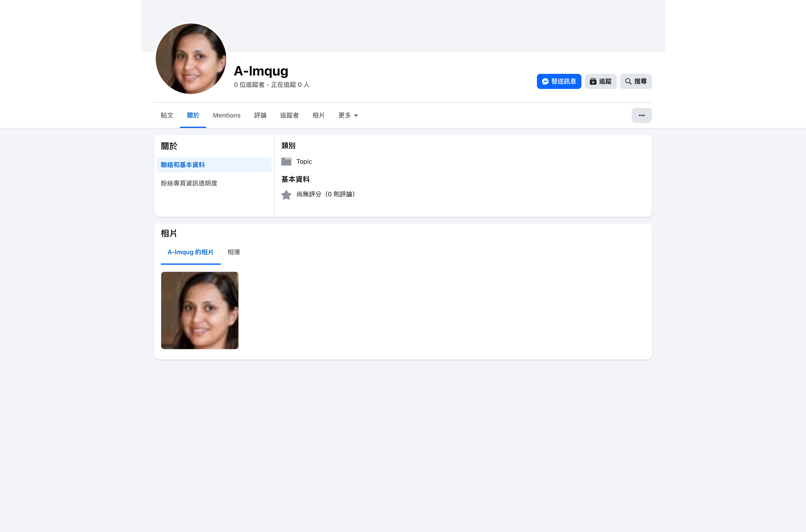
Task: Open the round profile picture
Action: click(191, 59)
